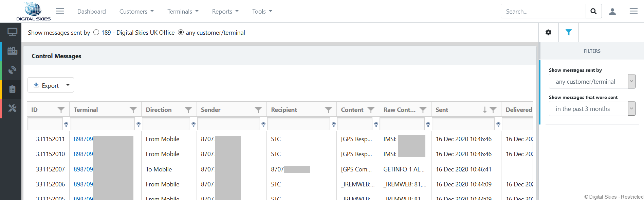This screenshot has height=200, width=644.
Task: Select the wrench tools sidebar icon
Action: pos(12,109)
